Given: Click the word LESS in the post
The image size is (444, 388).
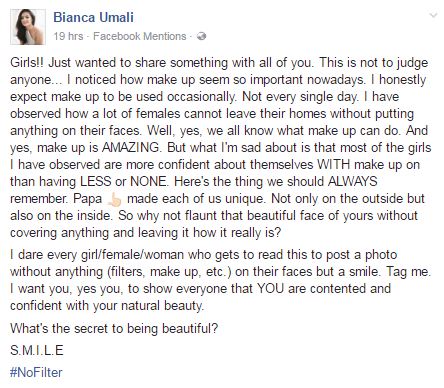Looking at the screenshot, I should pos(96,181).
